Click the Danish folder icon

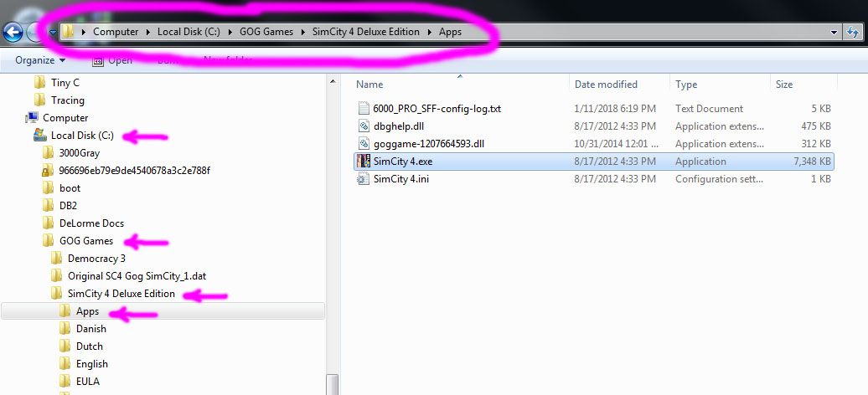tap(65, 329)
